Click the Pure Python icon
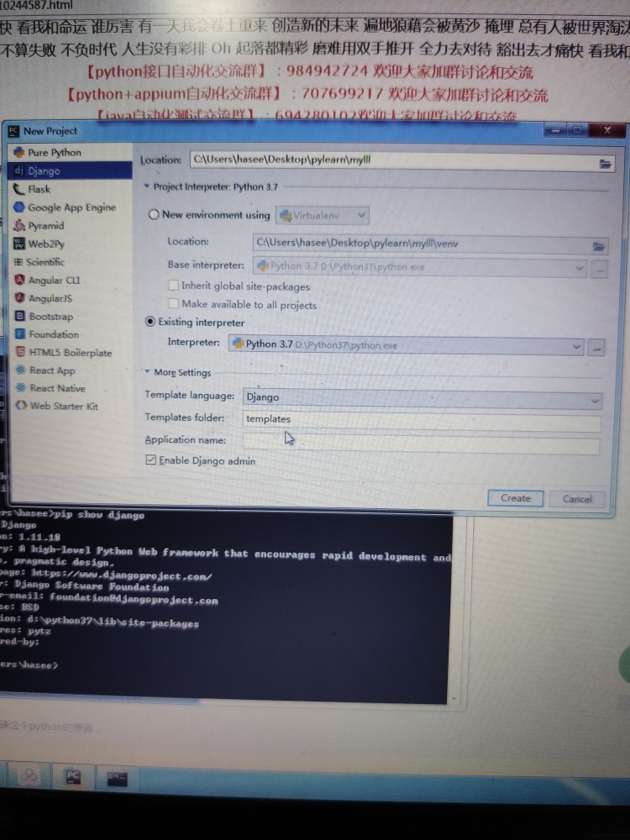This screenshot has height=840, width=630. [x=19, y=152]
